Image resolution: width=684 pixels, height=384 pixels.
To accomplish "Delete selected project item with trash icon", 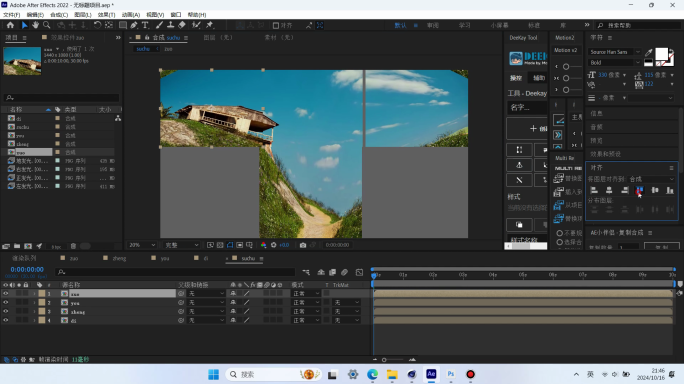I will click(x=73, y=246).
